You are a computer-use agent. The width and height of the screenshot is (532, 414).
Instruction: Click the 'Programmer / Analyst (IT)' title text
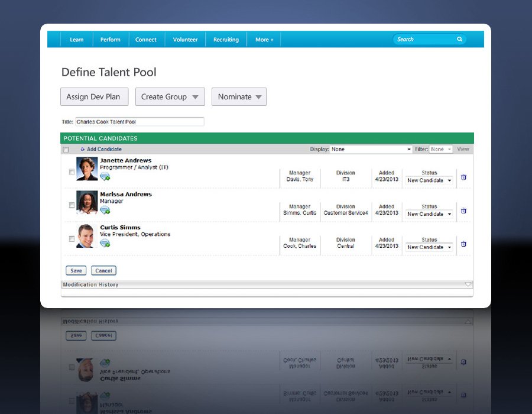(x=134, y=167)
